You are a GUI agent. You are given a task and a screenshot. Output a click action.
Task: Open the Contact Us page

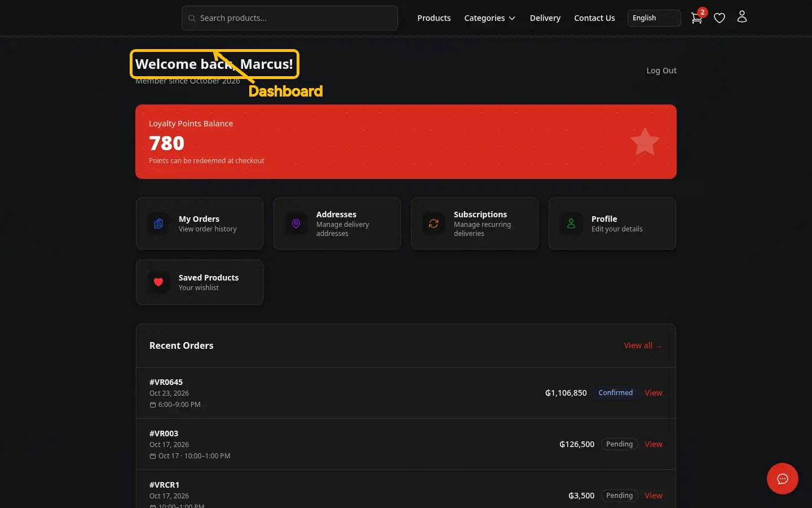(x=594, y=18)
